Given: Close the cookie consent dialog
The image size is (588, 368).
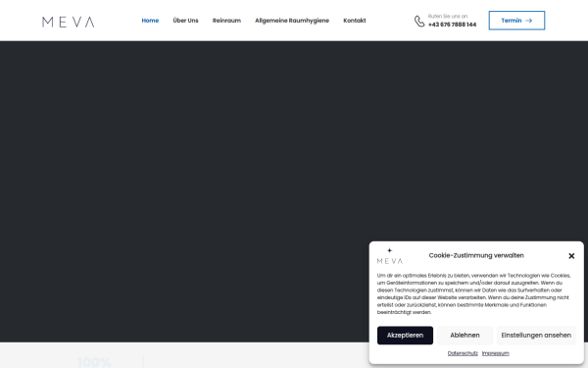Looking at the screenshot, I should pos(571,256).
